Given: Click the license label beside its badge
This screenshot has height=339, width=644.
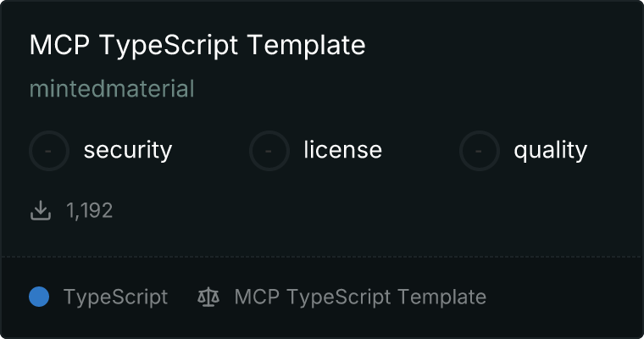Looking at the screenshot, I should 342,151.
